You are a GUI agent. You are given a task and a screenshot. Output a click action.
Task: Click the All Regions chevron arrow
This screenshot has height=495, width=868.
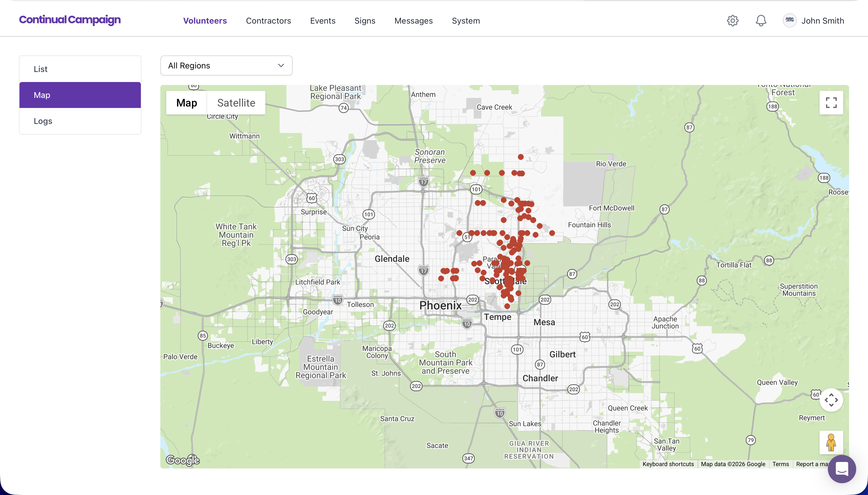pyautogui.click(x=281, y=65)
